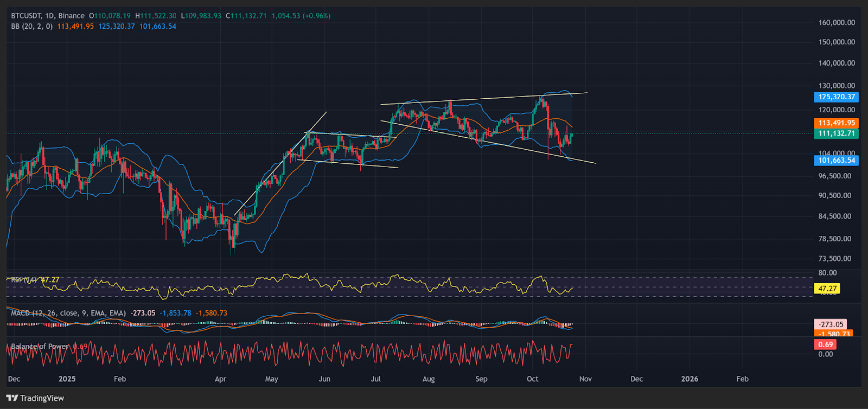Select the blue 101,663.54 lower band label
Screen dimensions: 868x409
coord(836,160)
